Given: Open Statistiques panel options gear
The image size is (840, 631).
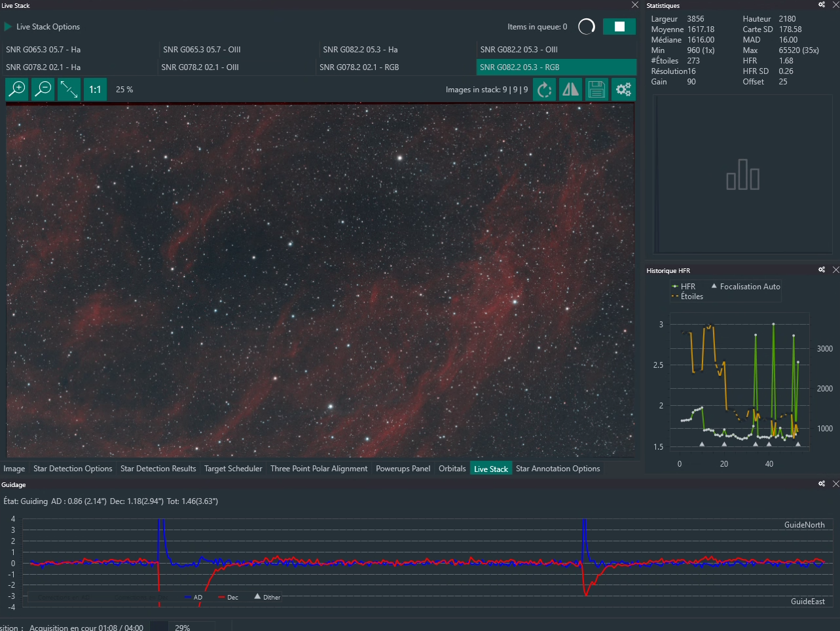Looking at the screenshot, I should pyautogui.click(x=822, y=5).
